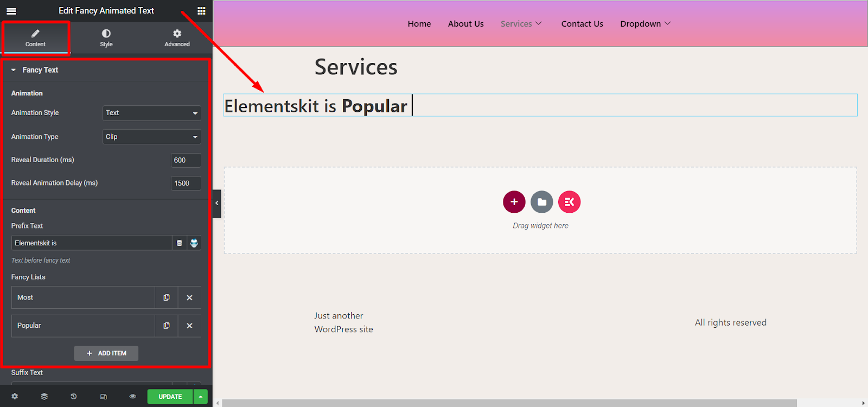Open the save options arrow beside Update

tap(201, 397)
